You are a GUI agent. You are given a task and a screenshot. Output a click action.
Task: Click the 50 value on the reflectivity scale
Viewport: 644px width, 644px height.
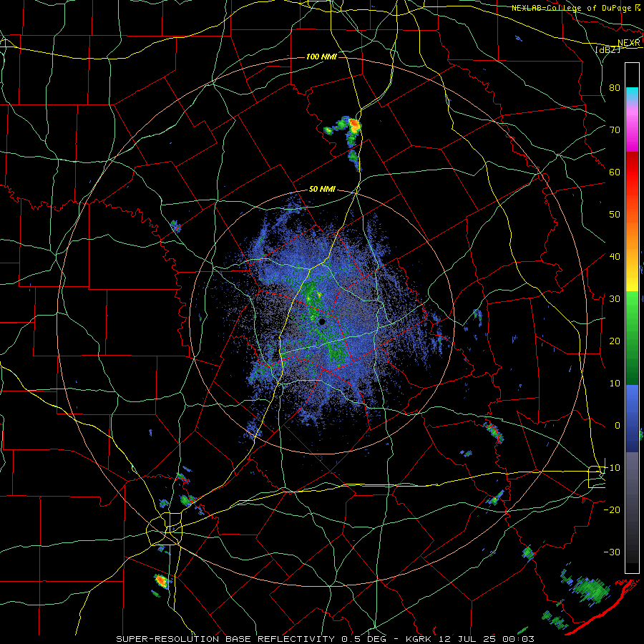(x=615, y=215)
